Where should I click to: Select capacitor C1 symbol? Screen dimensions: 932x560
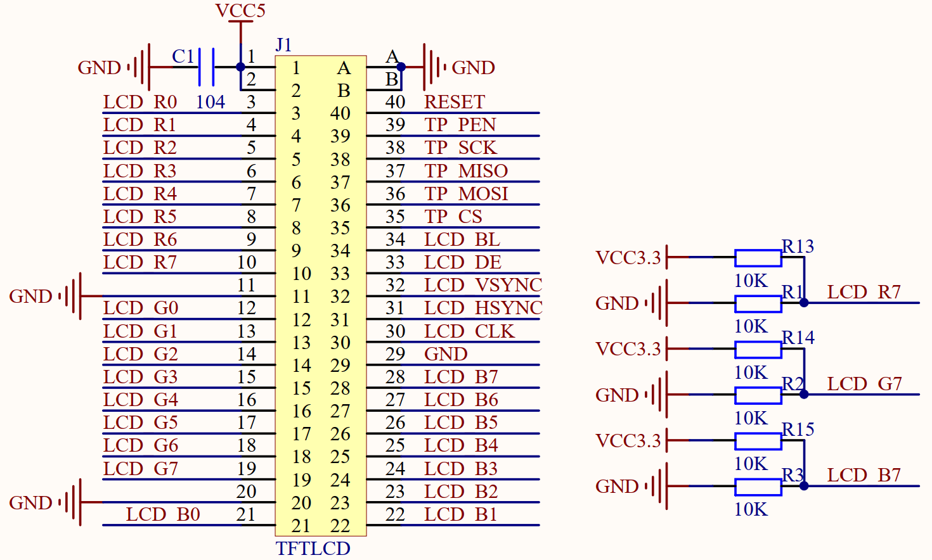[207, 67]
